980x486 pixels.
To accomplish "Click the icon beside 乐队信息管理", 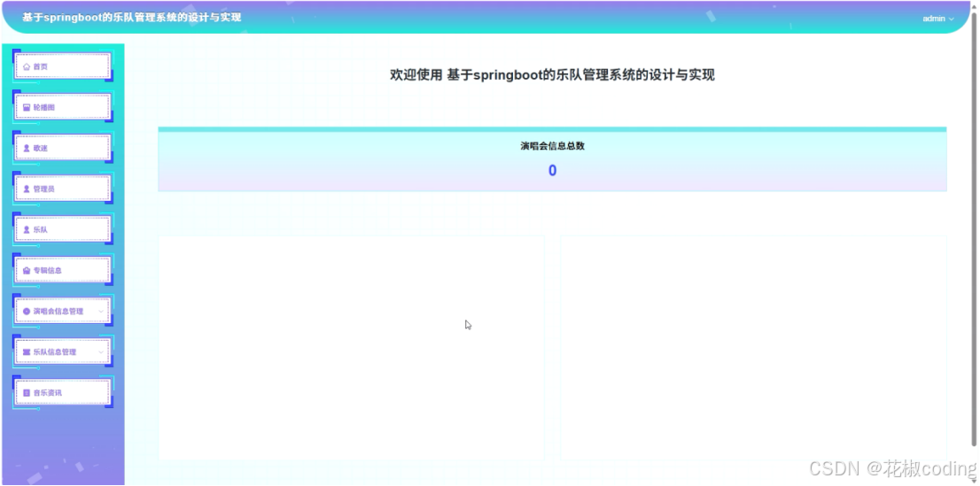I will pyautogui.click(x=27, y=352).
